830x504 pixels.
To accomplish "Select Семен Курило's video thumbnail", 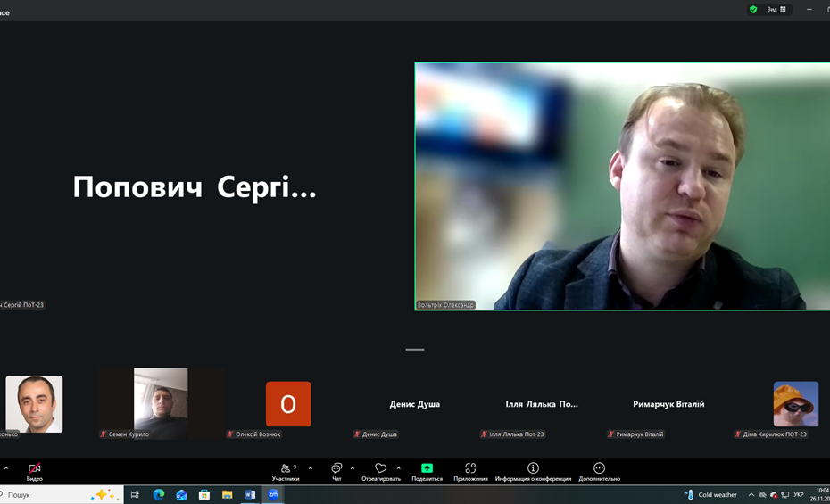I will (161, 403).
